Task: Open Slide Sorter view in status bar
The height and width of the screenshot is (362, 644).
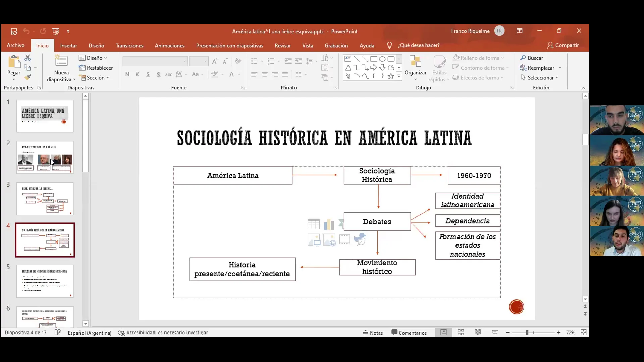Action: click(461, 333)
